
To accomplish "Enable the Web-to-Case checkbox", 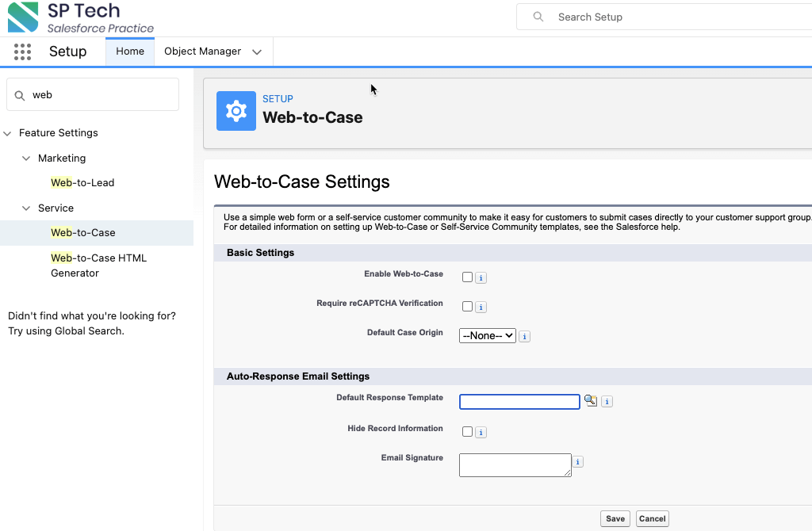I will pyautogui.click(x=467, y=277).
